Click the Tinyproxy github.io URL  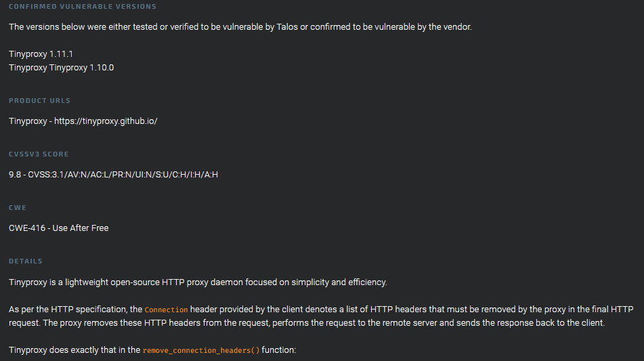point(106,121)
